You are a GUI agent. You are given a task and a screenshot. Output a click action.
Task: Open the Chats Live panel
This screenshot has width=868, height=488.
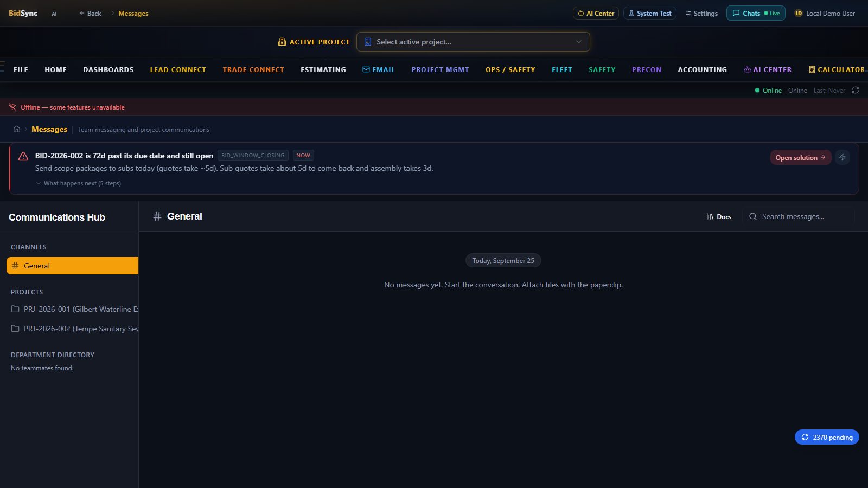pos(756,13)
